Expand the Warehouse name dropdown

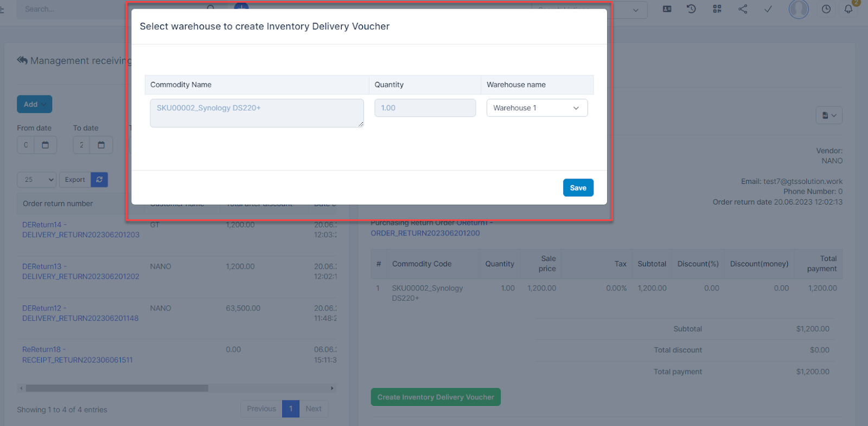tap(537, 108)
